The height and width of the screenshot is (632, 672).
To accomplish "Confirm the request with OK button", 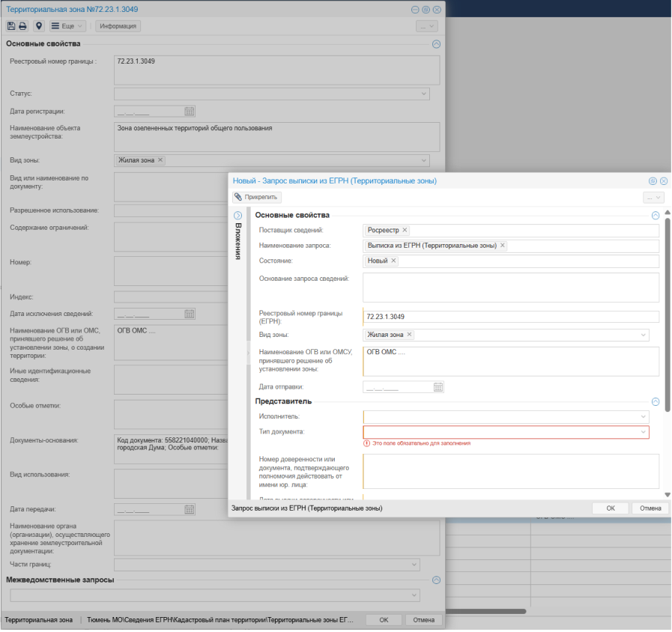I will click(611, 508).
